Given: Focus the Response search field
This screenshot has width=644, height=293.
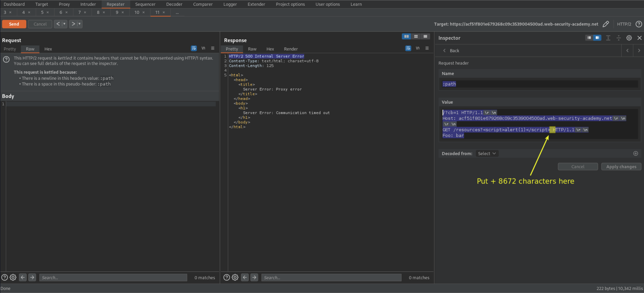Looking at the screenshot, I should pyautogui.click(x=331, y=278).
